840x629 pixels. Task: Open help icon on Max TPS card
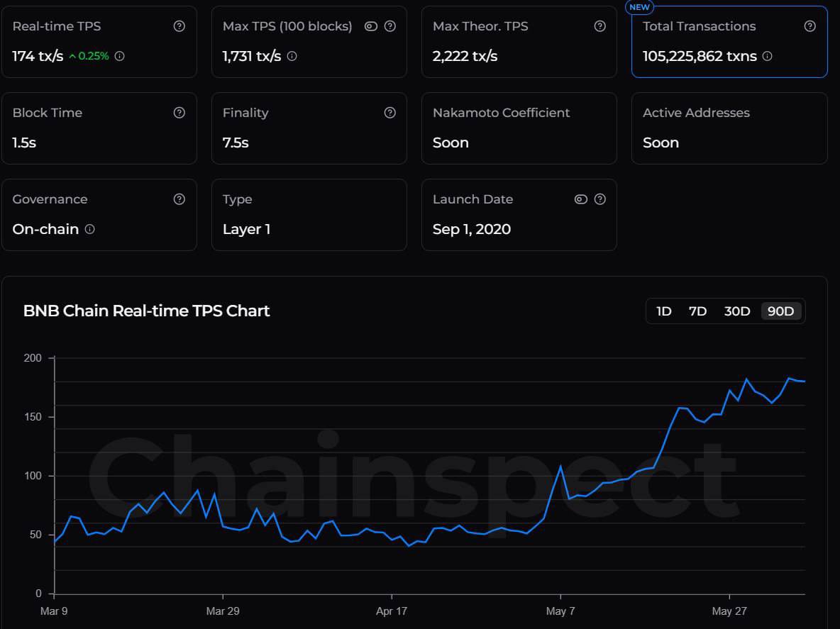point(390,26)
